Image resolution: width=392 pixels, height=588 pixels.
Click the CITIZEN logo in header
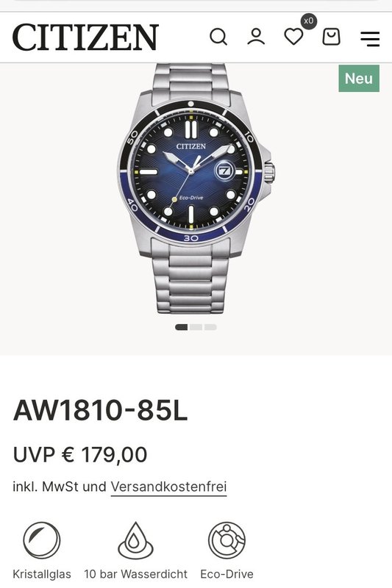pyautogui.click(x=86, y=37)
